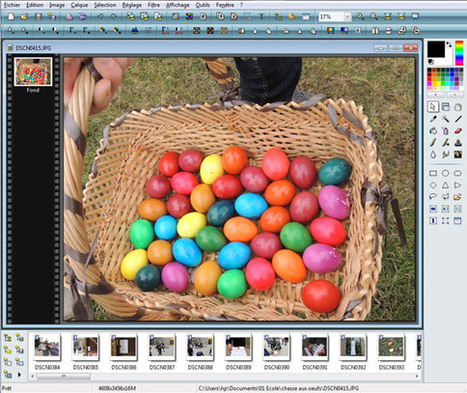The image size is (467, 393).
Task: Open the Filtre menu
Action: coord(154,5)
